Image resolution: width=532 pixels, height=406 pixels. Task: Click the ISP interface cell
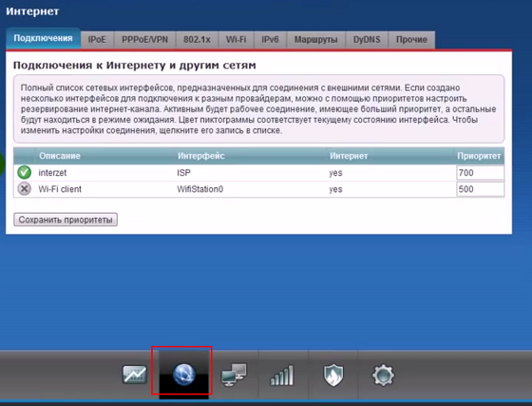pyautogui.click(x=183, y=173)
